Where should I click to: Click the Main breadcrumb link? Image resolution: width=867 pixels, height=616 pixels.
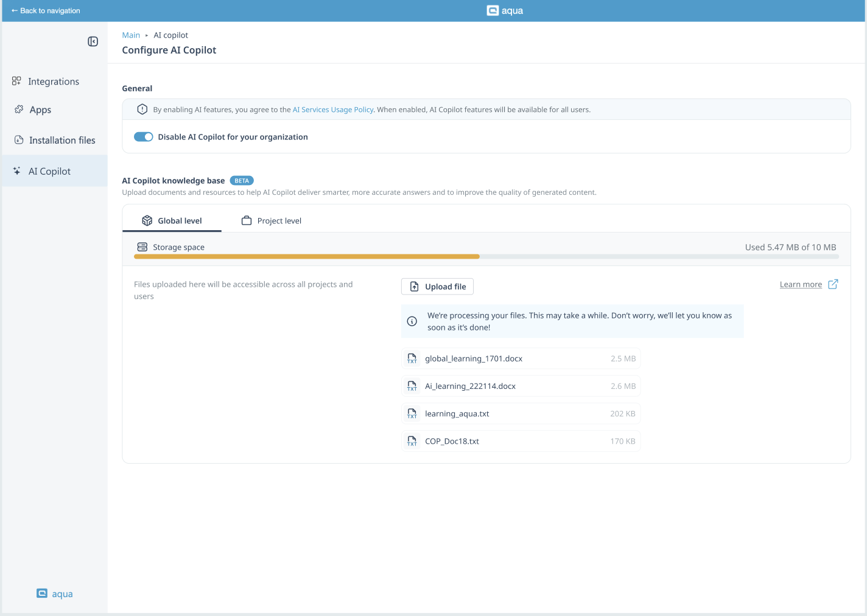point(131,35)
